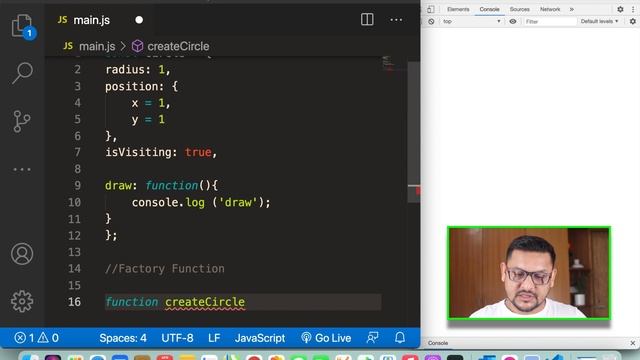Switch to the Network tab in DevTools

click(550, 9)
